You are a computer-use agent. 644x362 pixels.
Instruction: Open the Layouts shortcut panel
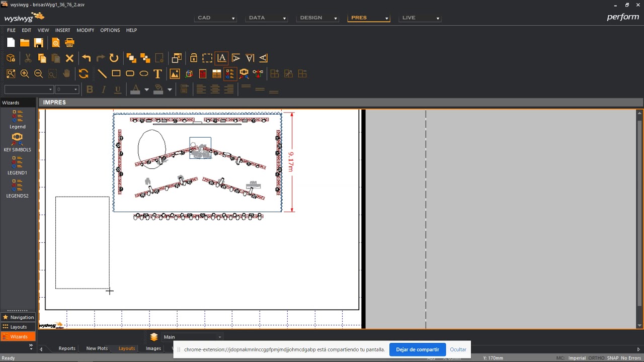(x=18, y=327)
